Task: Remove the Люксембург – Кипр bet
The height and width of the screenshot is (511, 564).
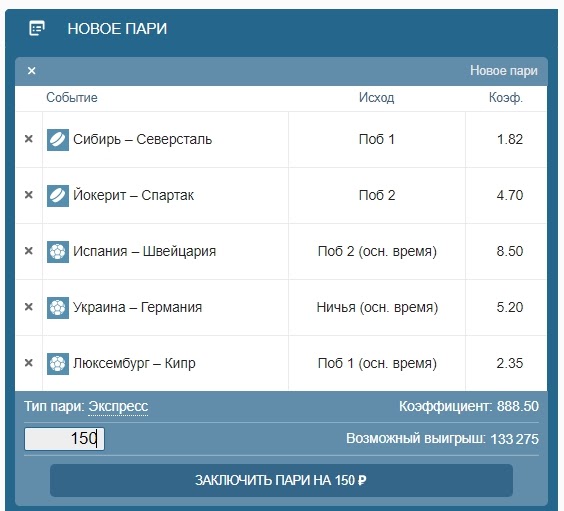Action: pyautogui.click(x=29, y=363)
